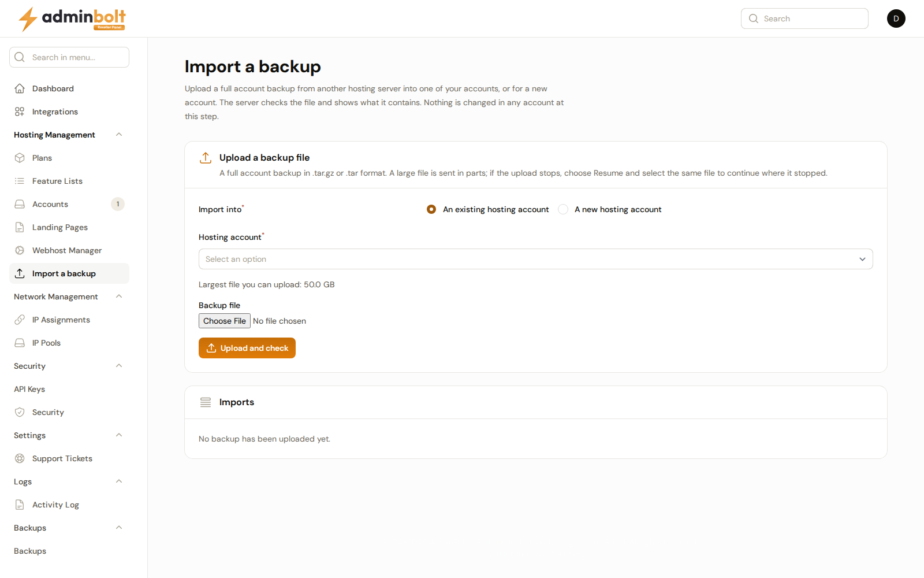Image resolution: width=924 pixels, height=578 pixels.
Task: Click the top Search field
Action: (804, 18)
